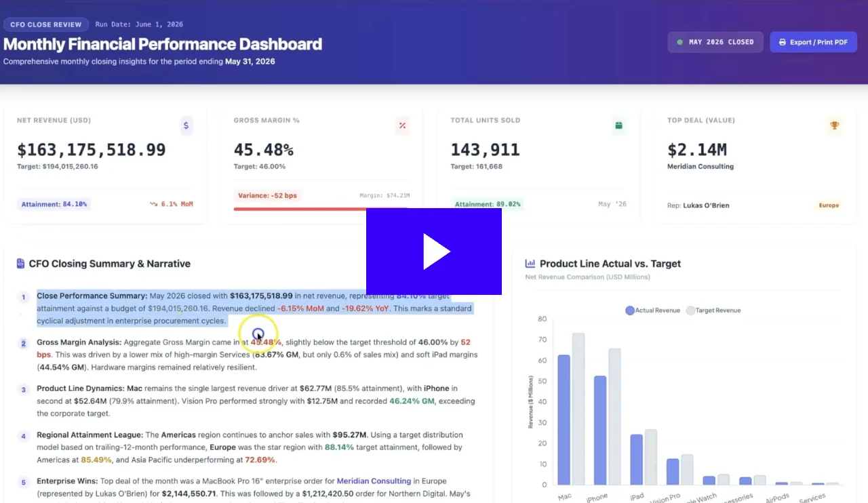This screenshot has height=503, width=868.
Task: Toggle the Actual Revenue legend item
Action: coord(653,310)
